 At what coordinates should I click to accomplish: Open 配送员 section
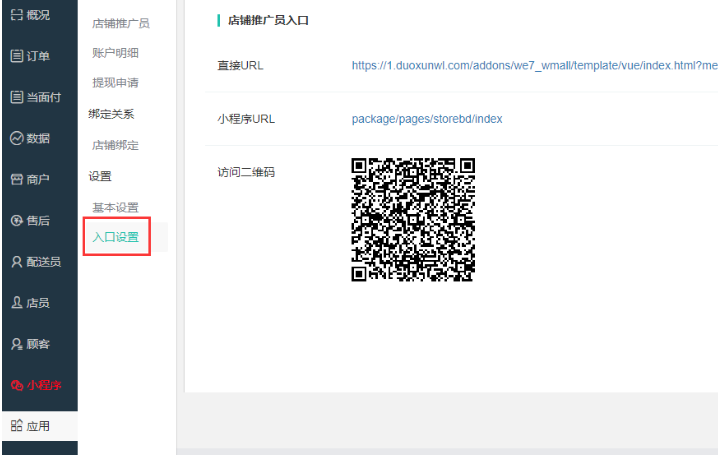[44, 262]
